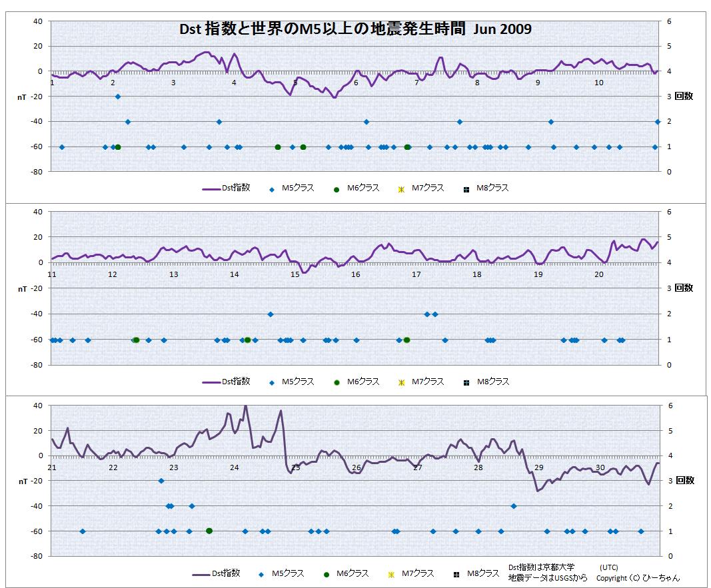Click the 地震データはUSGSから source note
The image size is (711, 588).
[x=547, y=578]
